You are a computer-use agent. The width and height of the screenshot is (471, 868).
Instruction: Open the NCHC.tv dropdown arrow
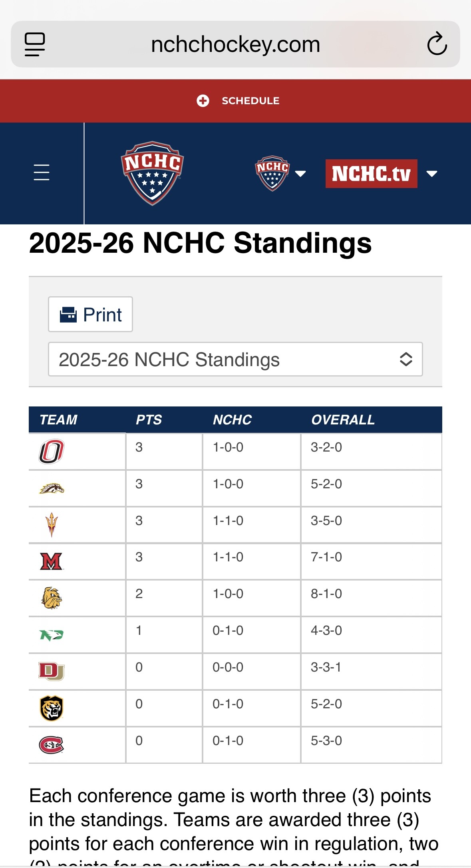click(x=432, y=173)
